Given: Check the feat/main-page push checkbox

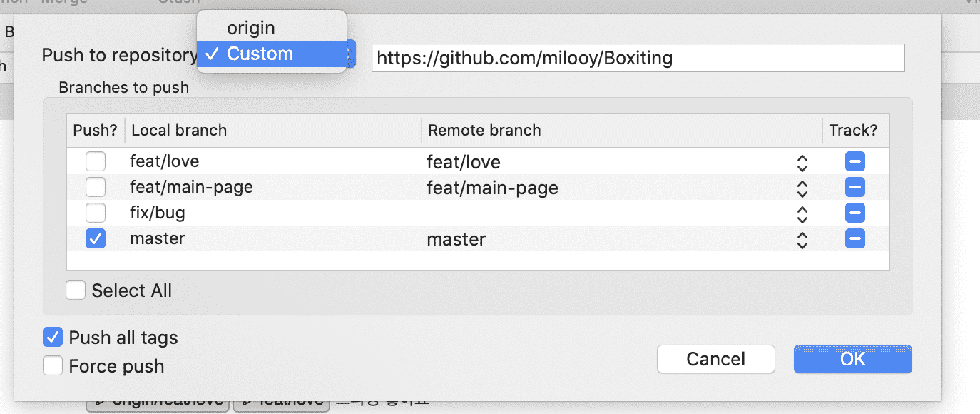Looking at the screenshot, I should pos(96,188).
